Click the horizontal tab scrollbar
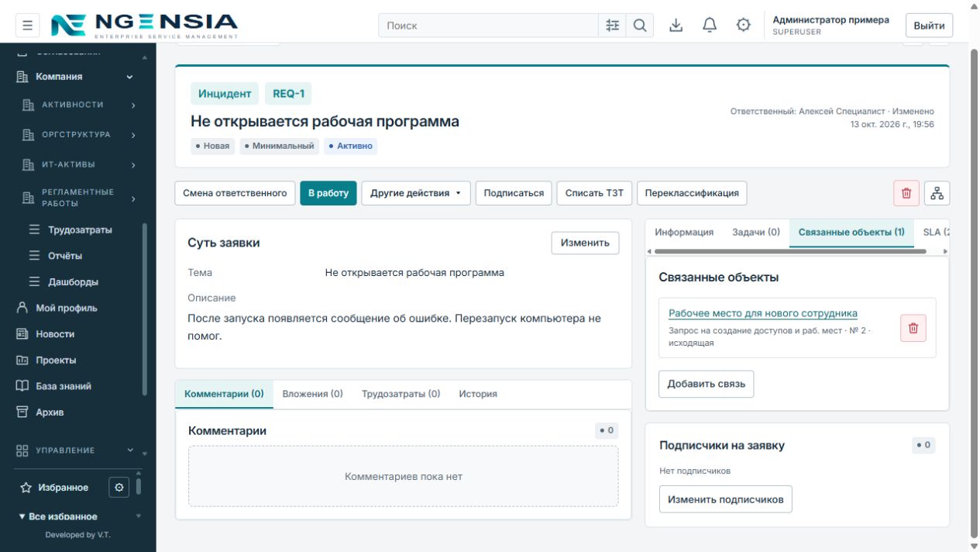The width and height of the screenshot is (980, 552). click(x=790, y=251)
